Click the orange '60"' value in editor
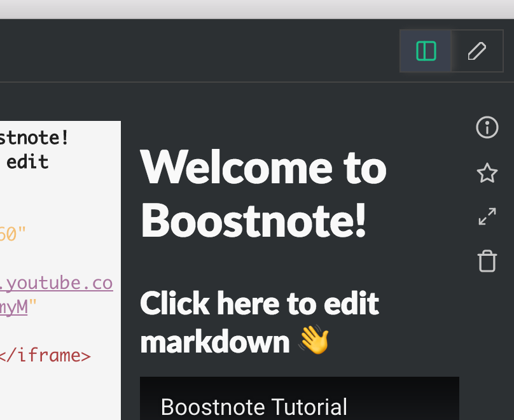 tap(13, 234)
